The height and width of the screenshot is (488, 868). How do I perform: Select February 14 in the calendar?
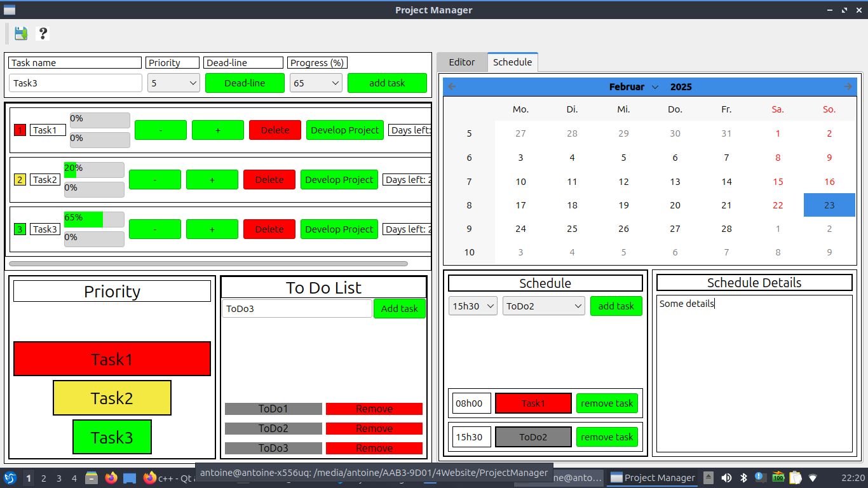click(726, 182)
